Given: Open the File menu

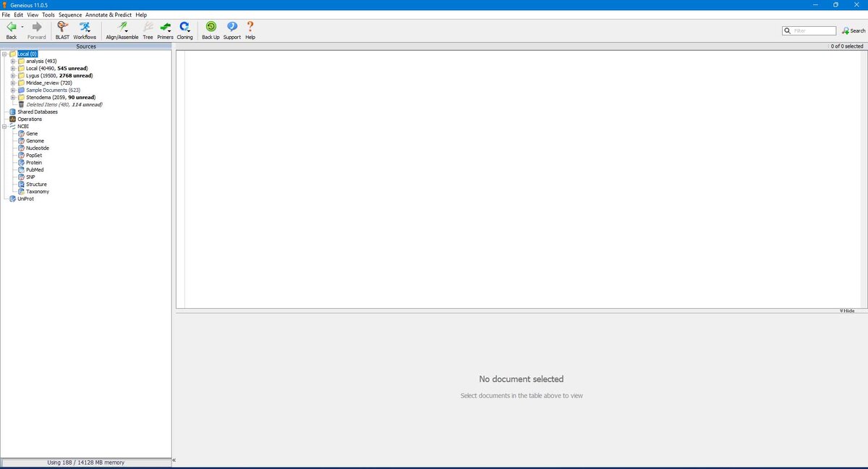Looking at the screenshot, I should click(7, 14).
